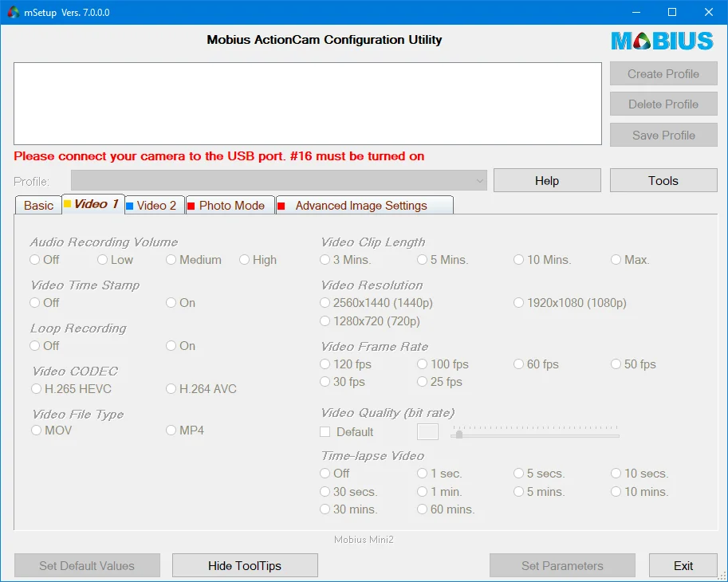The width and height of the screenshot is (728, 582).
Task: Maximize the mSetup window
Action: tap(672, 12)
